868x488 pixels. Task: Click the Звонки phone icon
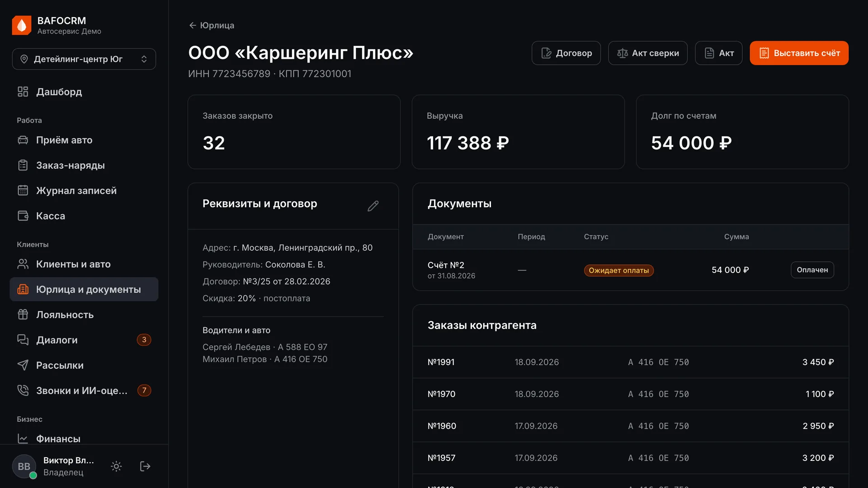23,390
